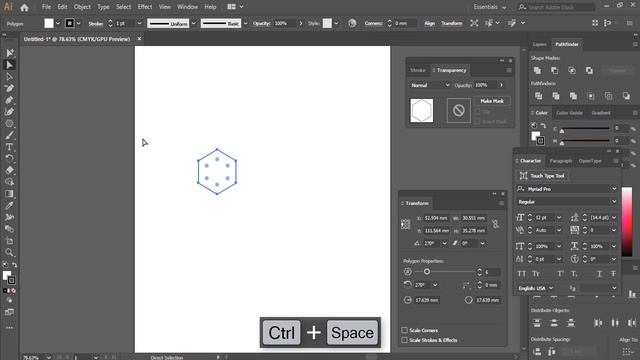Viewport: 640px width, 360px height.
Task: Open stroke weight 1 pt dropdown
Action: (x=139, y=24)
